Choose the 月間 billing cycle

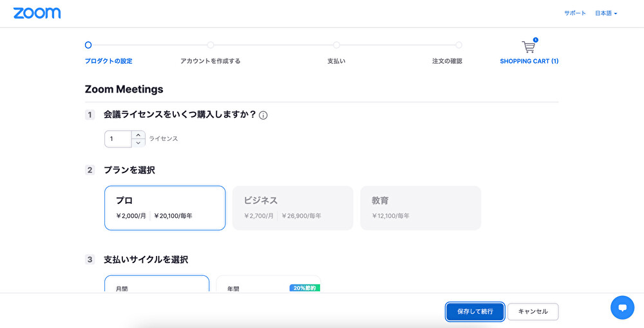157,284
